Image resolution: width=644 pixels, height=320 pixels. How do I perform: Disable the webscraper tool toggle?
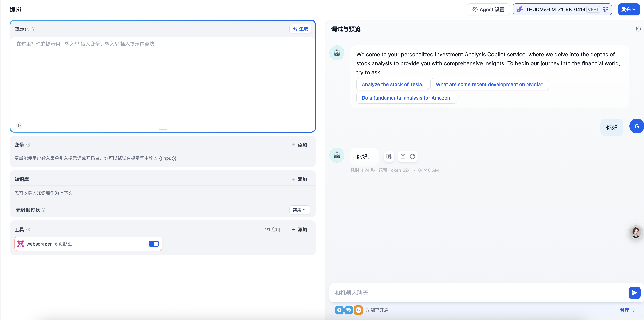[x=153, y=244]
